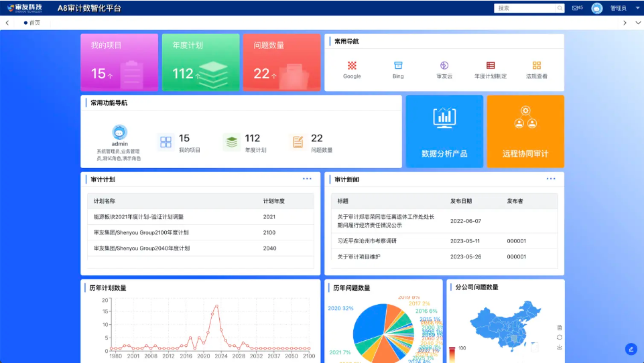Open the 法规查看 shortcut icon
Image resolution: width=644 pixels, height=363 pixels.
536,66
